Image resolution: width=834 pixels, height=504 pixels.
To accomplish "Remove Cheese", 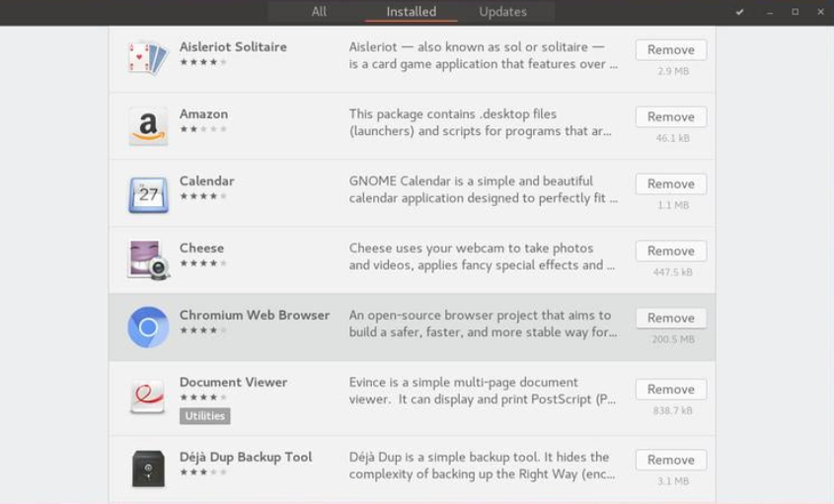I will click(671, 251).
